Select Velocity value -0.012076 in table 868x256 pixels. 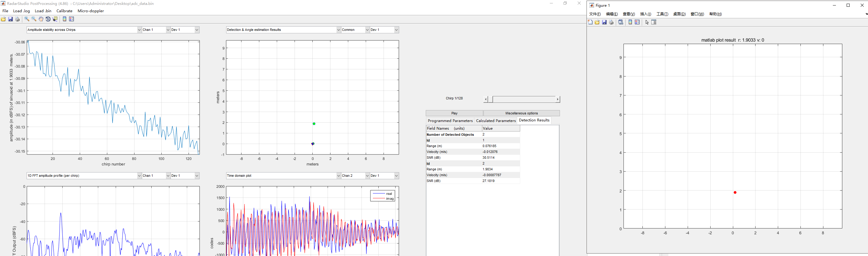click(x=490, y=152)
